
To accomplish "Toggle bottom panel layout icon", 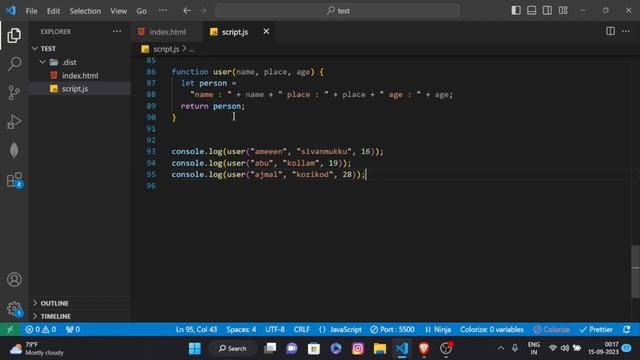I will [x=531, y=11].
